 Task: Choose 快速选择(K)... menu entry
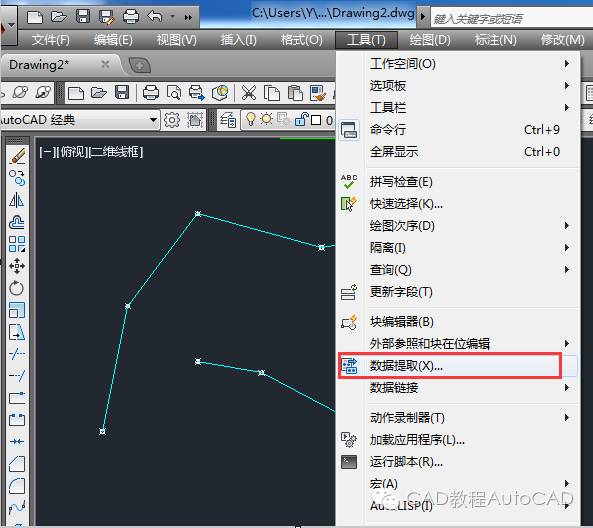pos(458,204)
